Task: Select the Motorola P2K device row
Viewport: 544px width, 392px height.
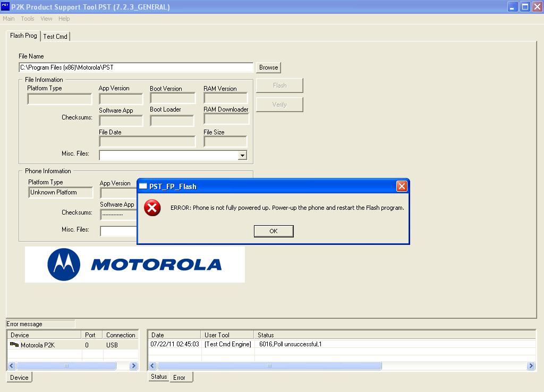Action: pos(73,345)
